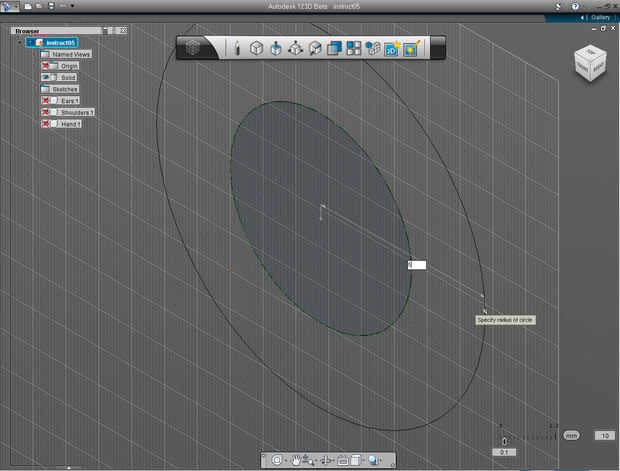620x471 pixels.
Task: Select the Group components tool
Action: click(373, 48)
